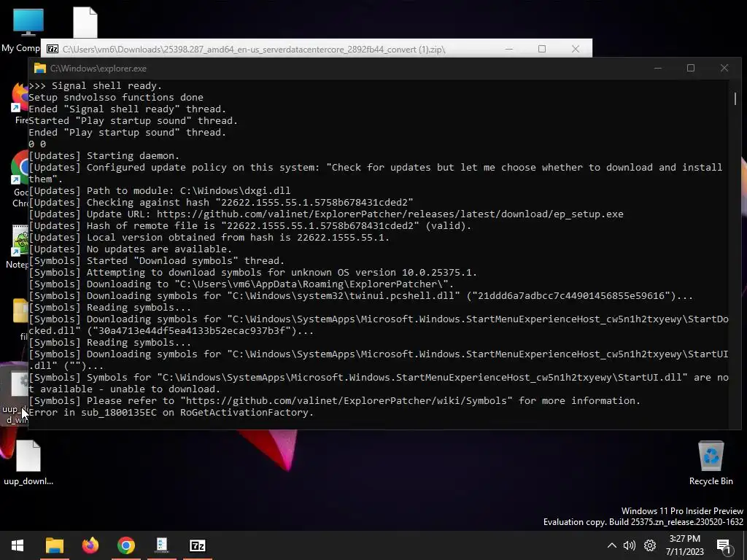Select the blank file icon beside My Computer
Image resolution: width=747 pixels, height=560 pixels.
85,22
